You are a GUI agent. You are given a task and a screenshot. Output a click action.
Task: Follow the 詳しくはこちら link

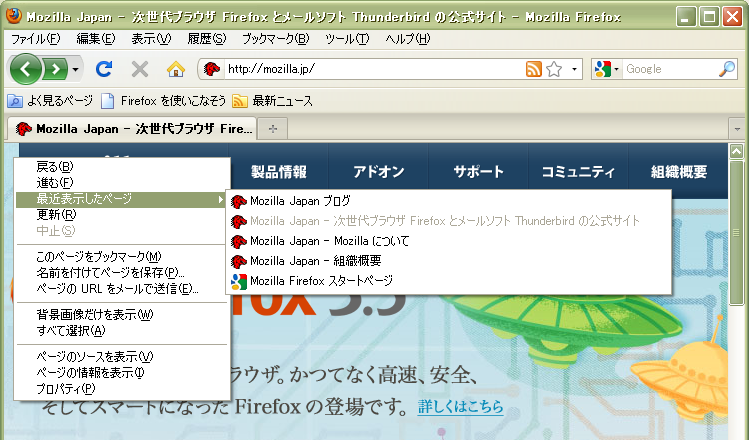tap(460, 407)
